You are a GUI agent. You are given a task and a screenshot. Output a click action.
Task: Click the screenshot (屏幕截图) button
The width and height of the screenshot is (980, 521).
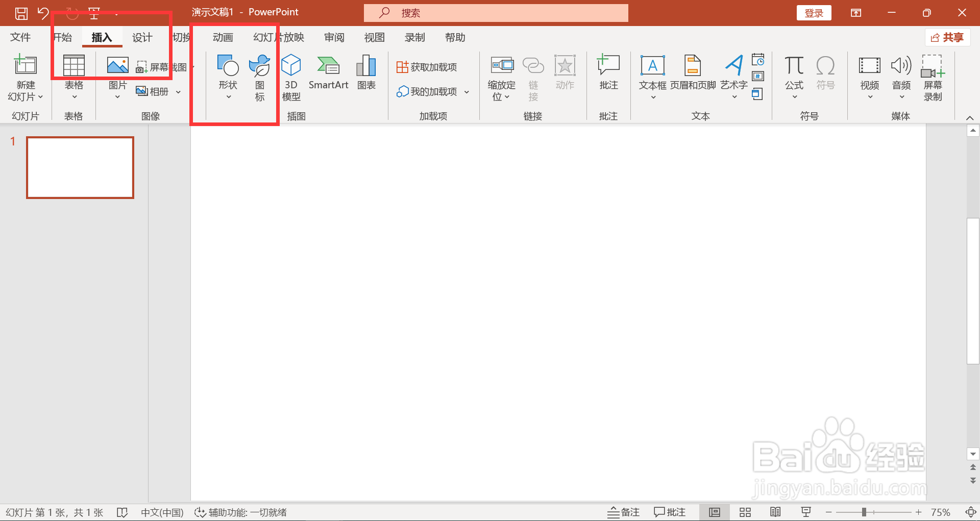[x=161, y=67]
